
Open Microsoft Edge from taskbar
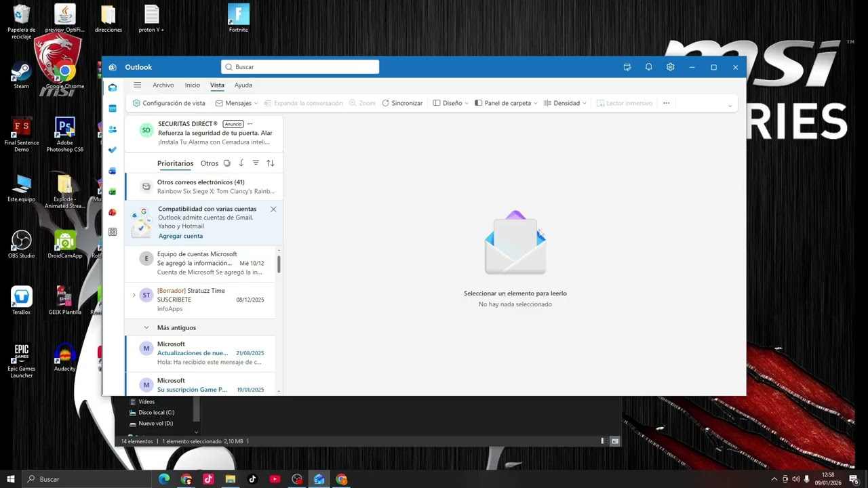point(164,479)
